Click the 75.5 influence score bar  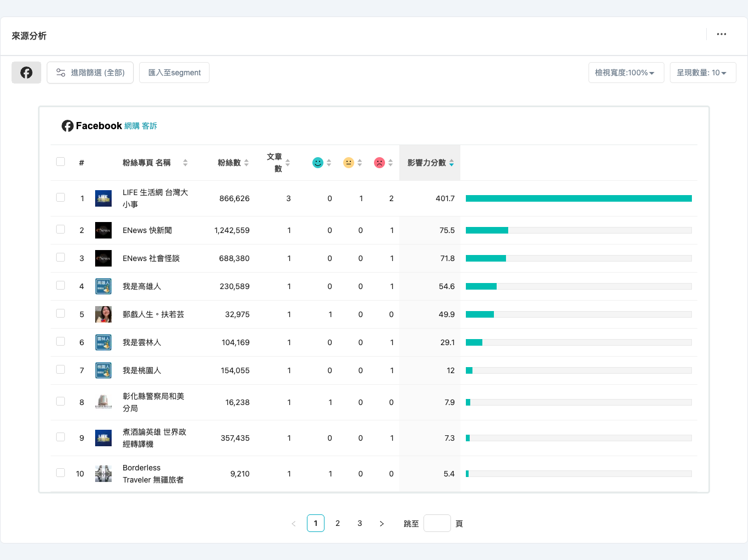tap(579, 230)
